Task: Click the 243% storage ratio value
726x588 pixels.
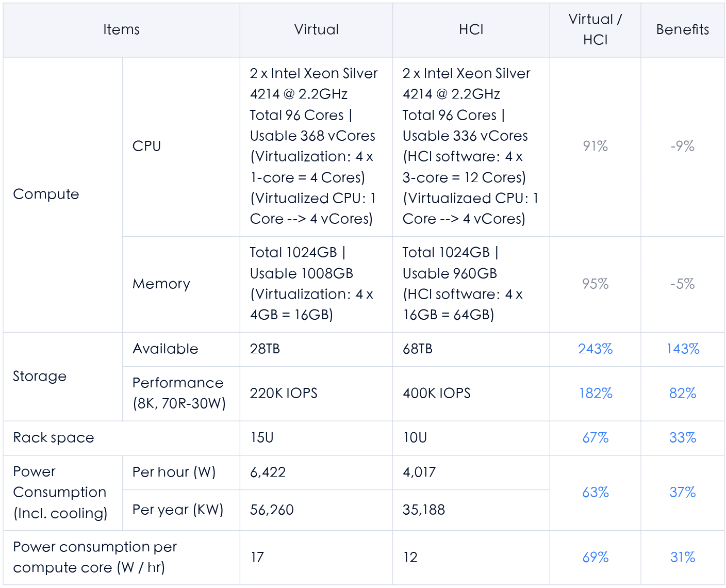Action: click(595, 349)
